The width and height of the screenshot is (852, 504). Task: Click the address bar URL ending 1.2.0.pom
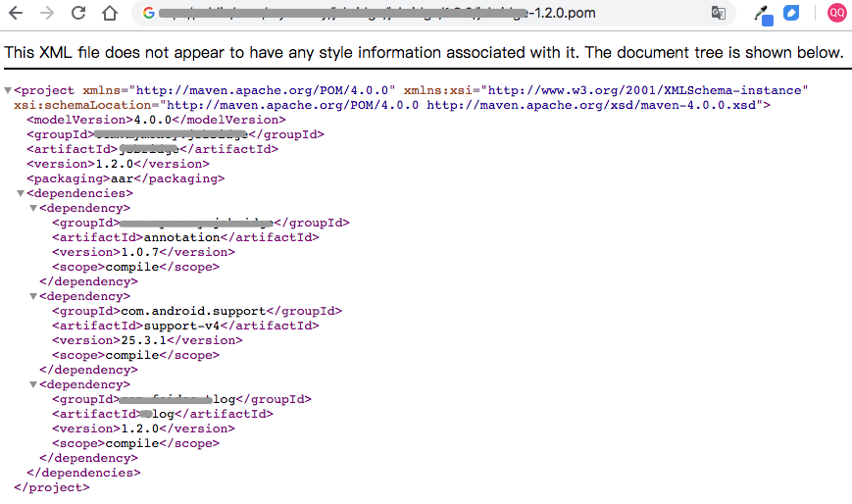(377, 13)
